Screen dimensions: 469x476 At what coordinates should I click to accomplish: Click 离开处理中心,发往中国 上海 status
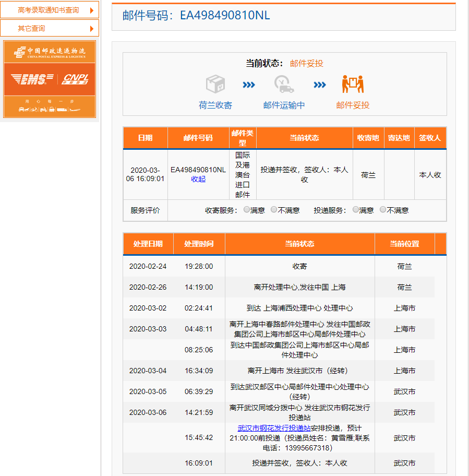pos(299,287)
